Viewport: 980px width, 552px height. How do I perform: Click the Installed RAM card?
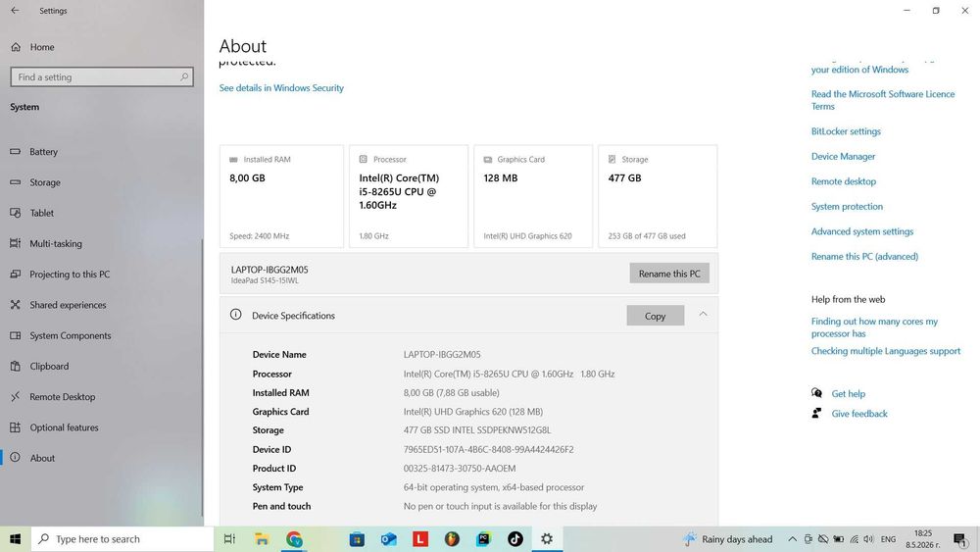[x=281, y=196]
